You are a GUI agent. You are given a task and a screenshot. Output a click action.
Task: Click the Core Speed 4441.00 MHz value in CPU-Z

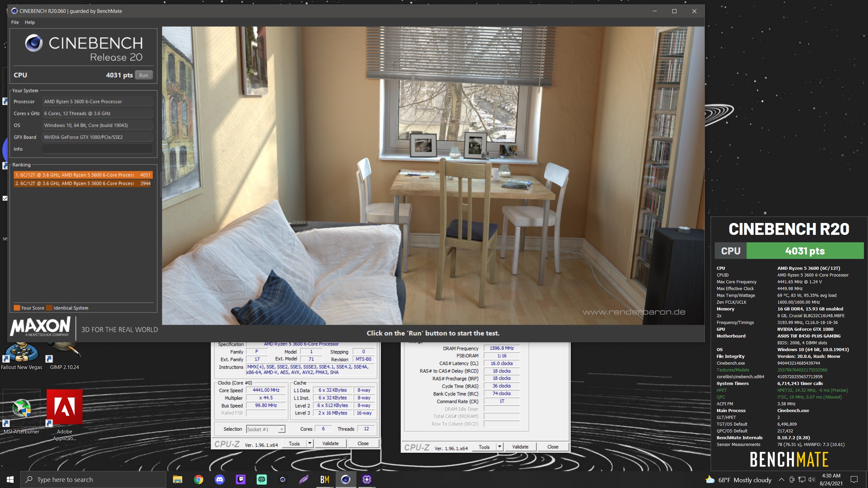pyautogui.click(x=266, y=390)
